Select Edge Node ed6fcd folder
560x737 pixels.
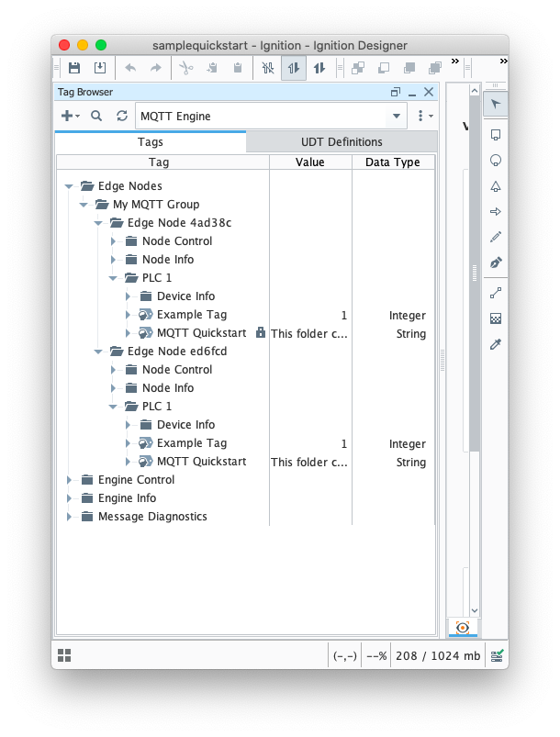(x=177, y=352)
